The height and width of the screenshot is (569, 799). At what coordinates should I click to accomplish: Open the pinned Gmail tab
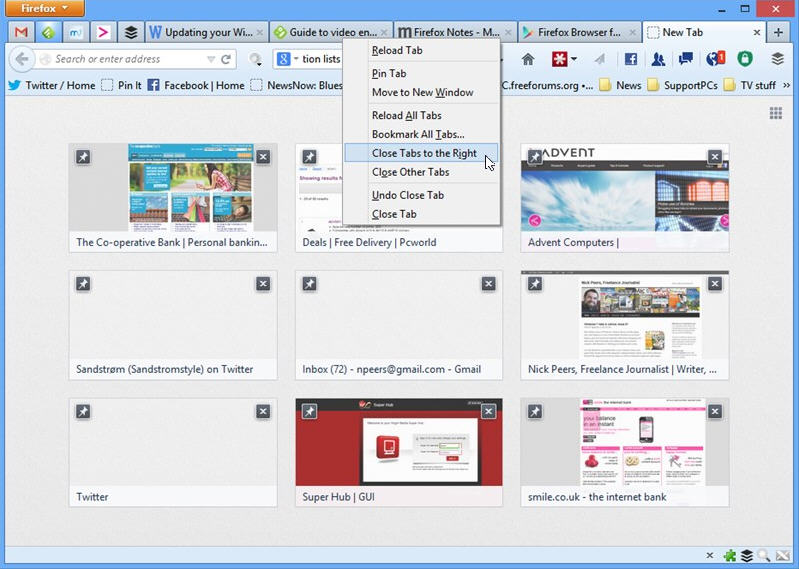click(21, 33)
